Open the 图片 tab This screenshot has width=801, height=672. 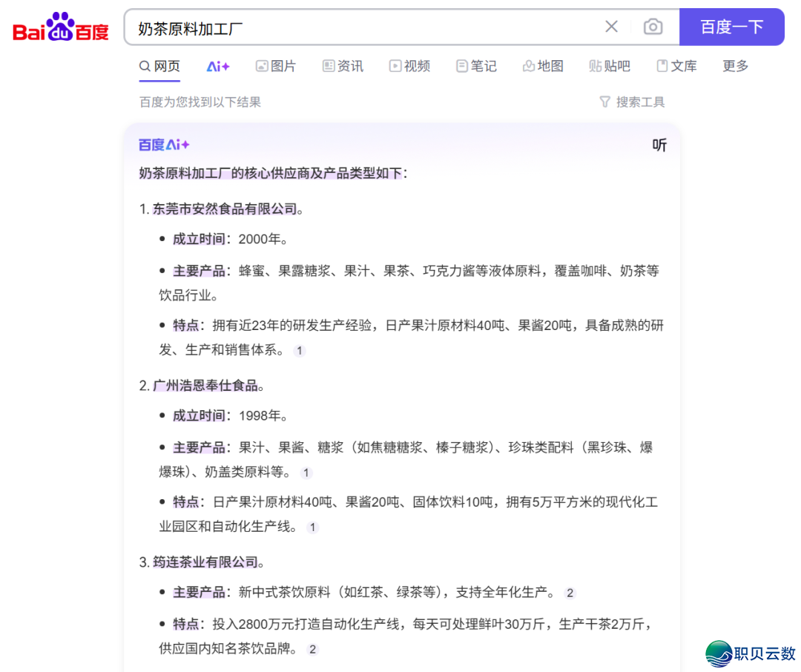(276, 67)
